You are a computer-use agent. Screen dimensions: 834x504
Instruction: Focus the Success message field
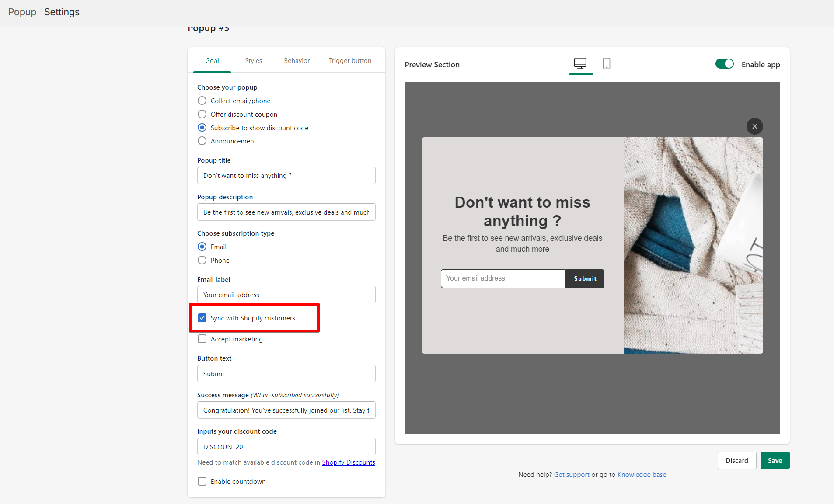click(x=286, y=410)
